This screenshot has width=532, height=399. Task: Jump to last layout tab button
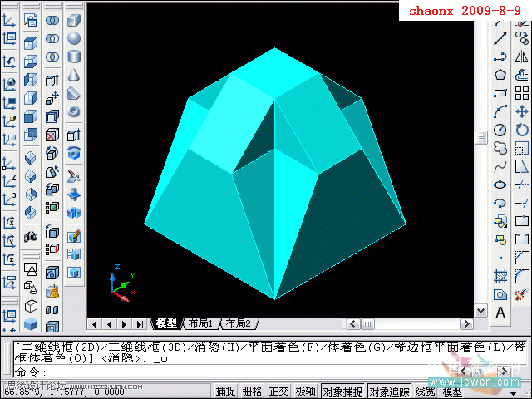(139, 324)
